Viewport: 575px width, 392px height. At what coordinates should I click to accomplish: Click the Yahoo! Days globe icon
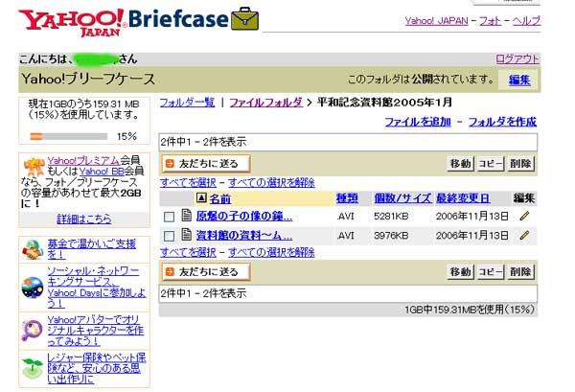tap(33, 288)
